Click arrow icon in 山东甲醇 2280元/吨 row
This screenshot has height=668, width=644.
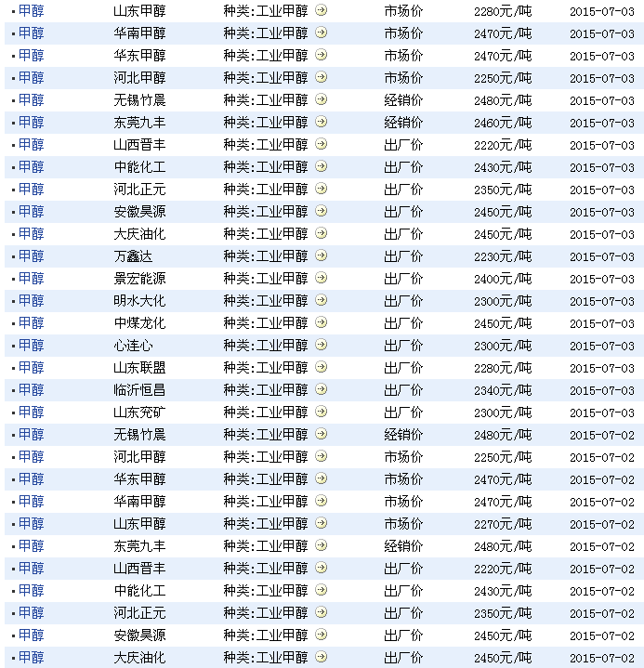321,10
